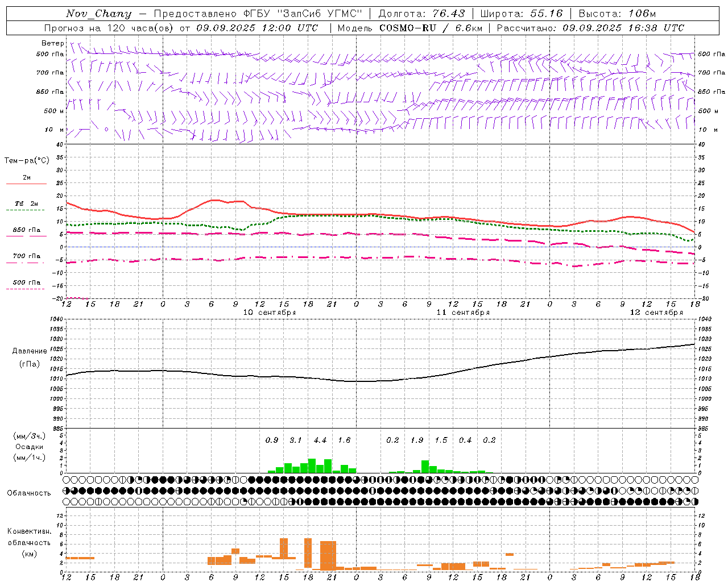
Task: Select the "(мм/1ч.)" precipitation unit label
Action: pos(30,458)
